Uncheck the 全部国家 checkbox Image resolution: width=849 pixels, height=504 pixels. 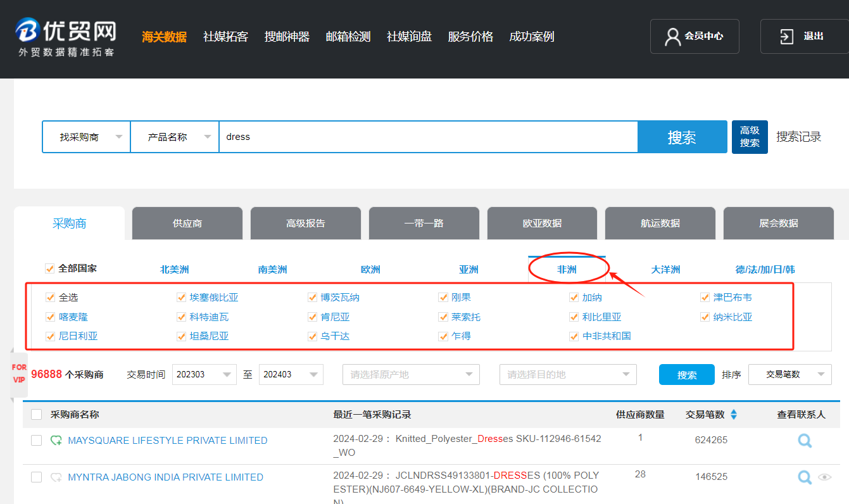click(x=50, y=268)
